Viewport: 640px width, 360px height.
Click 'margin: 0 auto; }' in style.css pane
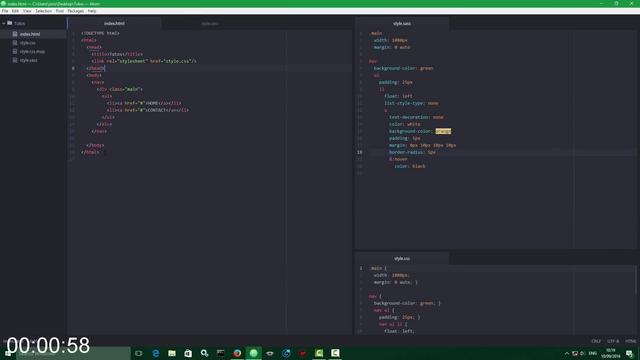[396, 282]
